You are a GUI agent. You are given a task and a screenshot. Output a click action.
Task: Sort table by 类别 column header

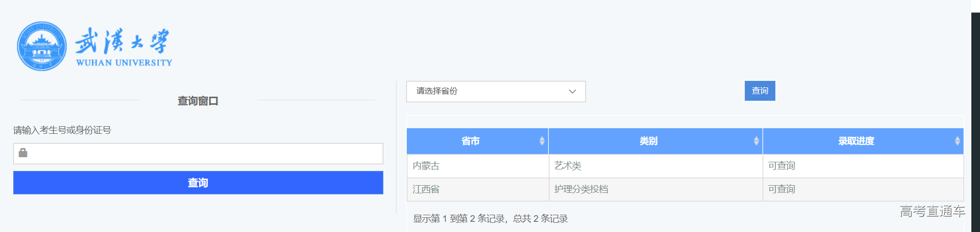coord(656,141)
